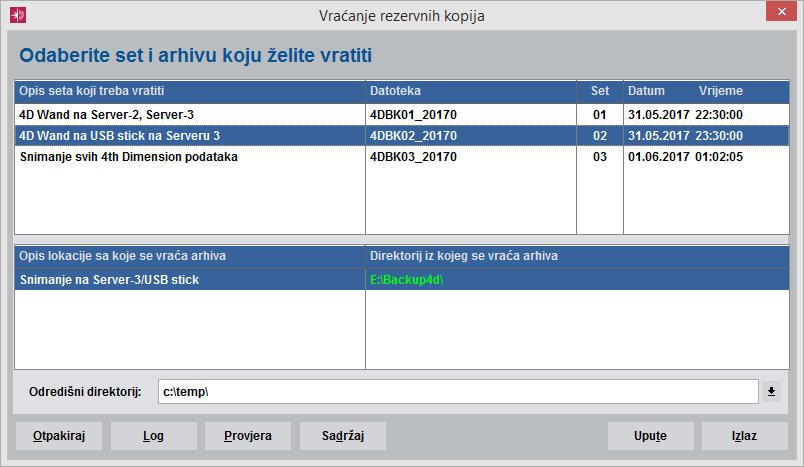Image resolution: width=804 pixels, height=467 pixels.
Task: Click date cell 31.05.2017 22:30:00
Action: [x=685, y=114]
